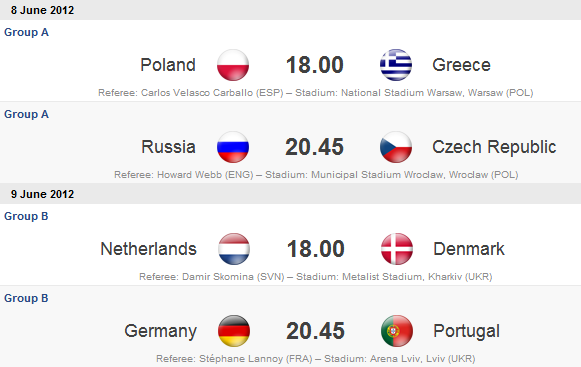Image resolution: width=581 pixels, height=367 pixels.
Task: Click the Czech Republic flag icon
Action: point(396,147)
